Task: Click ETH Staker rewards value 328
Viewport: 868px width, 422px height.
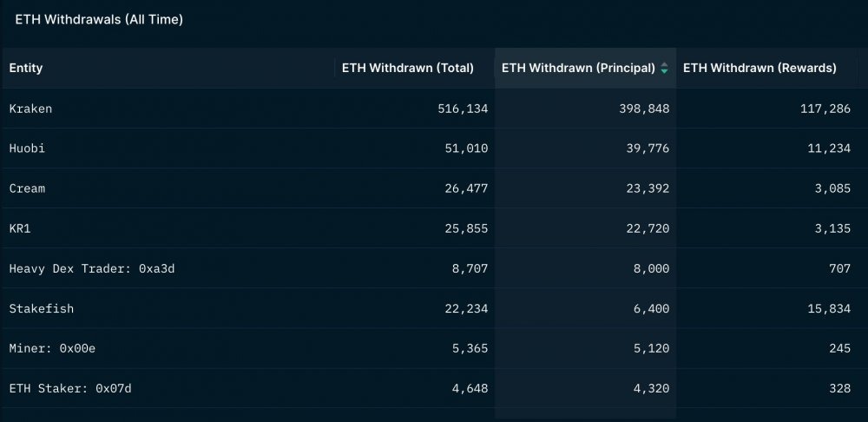Action: click(839, 388)
